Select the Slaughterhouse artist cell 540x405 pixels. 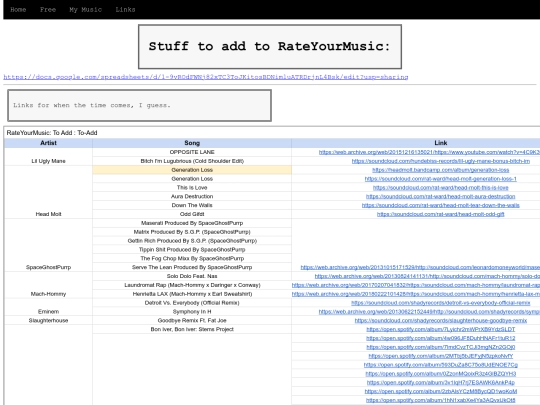point(48,321)
